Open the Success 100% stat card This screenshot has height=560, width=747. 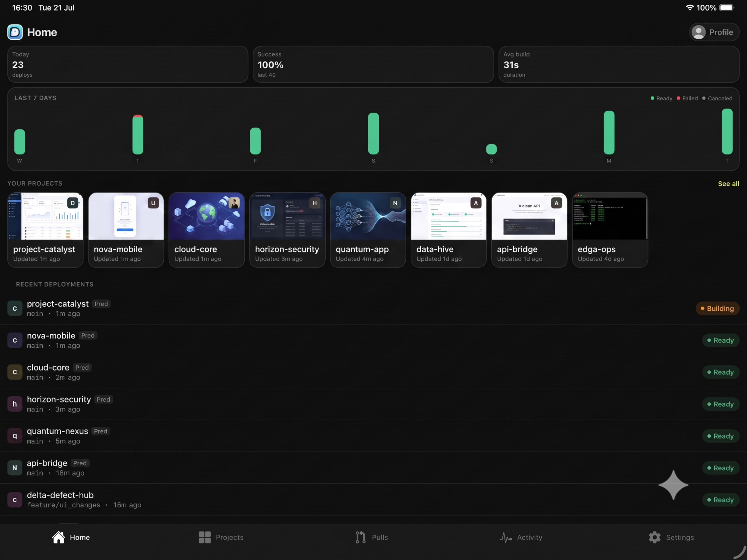click(373, 64)
